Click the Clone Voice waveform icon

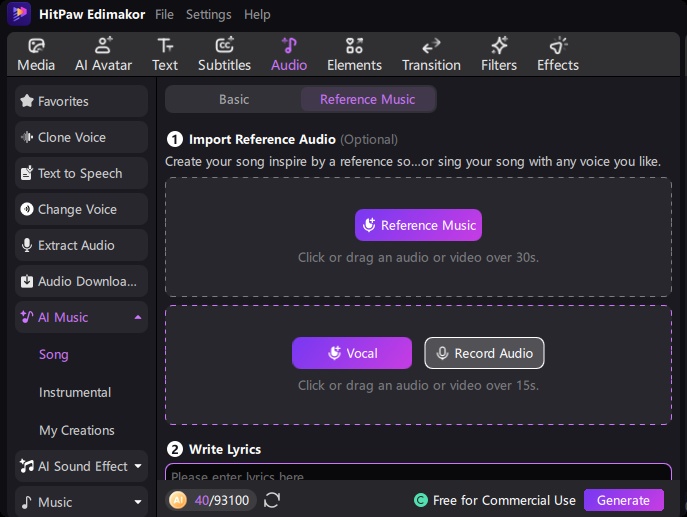[27, 137]
